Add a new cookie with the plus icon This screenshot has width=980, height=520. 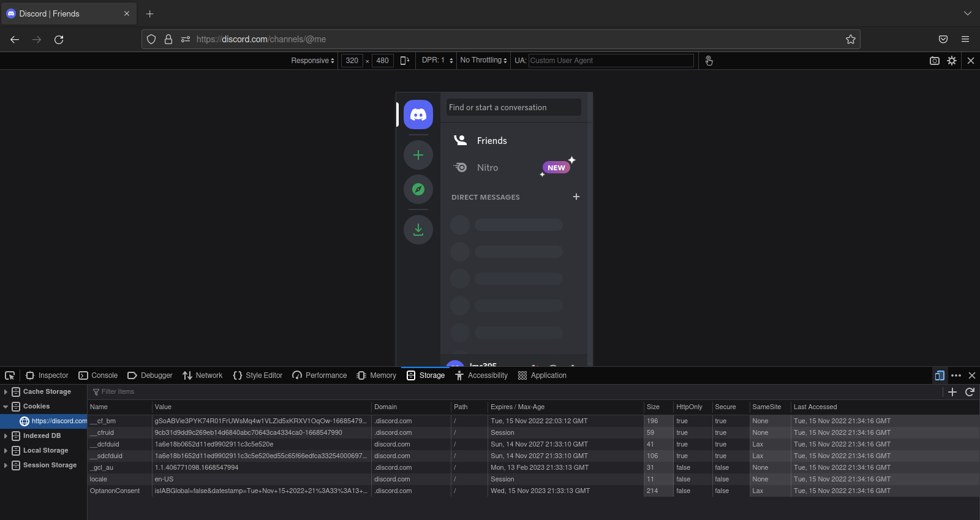pyautogui.click(x=952, y=392)
